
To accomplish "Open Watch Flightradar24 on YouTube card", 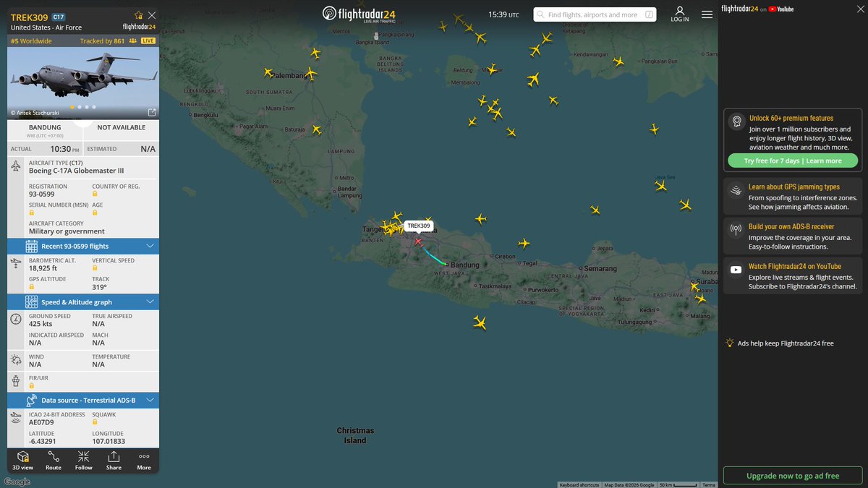I will pyautogui.click(x=793, y=275).
